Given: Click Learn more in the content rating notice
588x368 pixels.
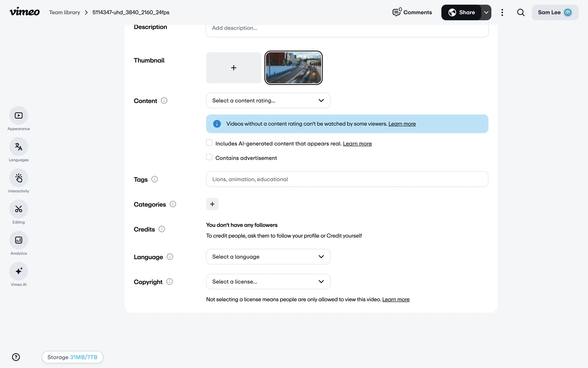Looking at the screenshot, I should tap(402, 124).
